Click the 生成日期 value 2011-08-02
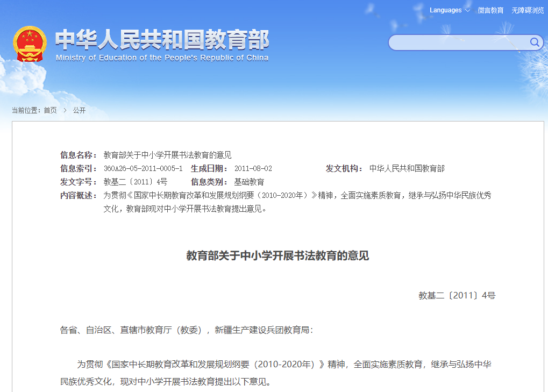 point(253,168)
